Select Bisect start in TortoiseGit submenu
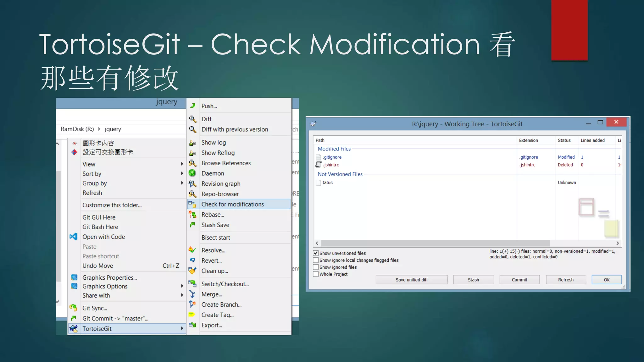Viewport: 644px width, 362px height. coord(216,238)
